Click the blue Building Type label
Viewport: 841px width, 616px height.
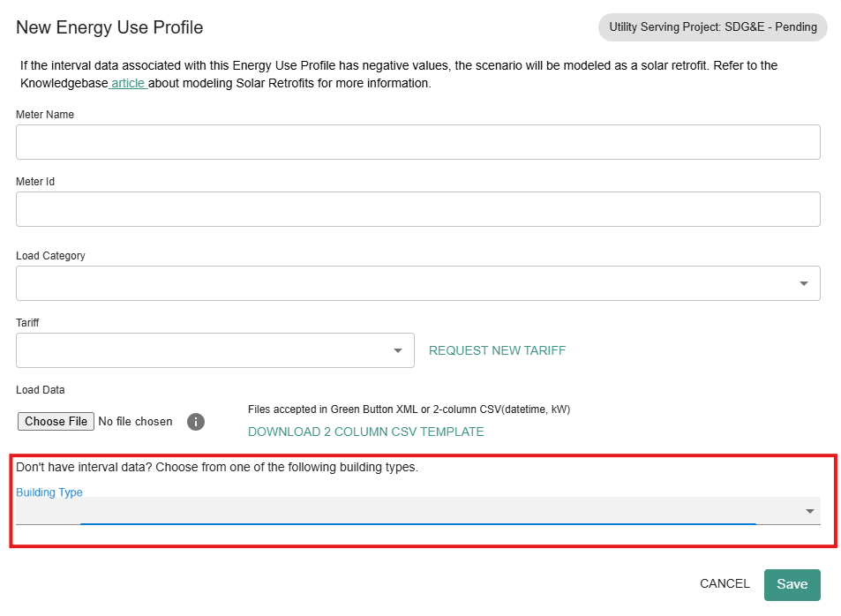(49, 492)
